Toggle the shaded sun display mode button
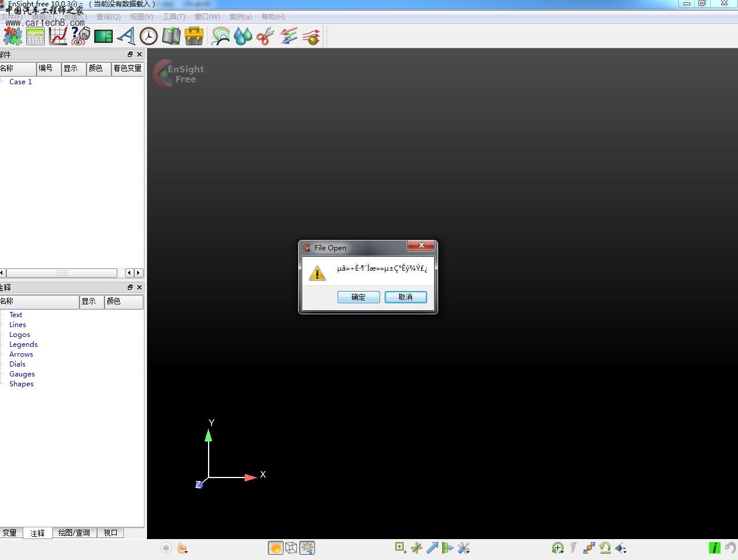The height and width of the screenshot is (560, 738). (275, 548)
